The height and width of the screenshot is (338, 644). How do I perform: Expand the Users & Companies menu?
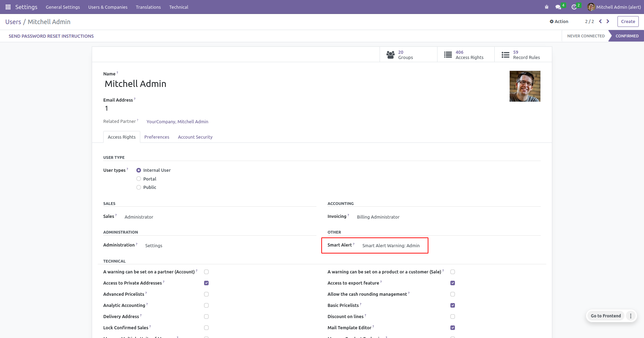pyautogui.click(x=108, y=7)
